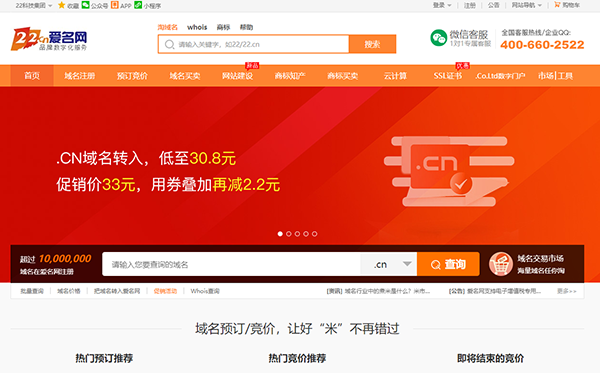Click the 热门预订推荐 heading
Image resolution: width=600 pixels, height=373 pixels.
point(104,358)
